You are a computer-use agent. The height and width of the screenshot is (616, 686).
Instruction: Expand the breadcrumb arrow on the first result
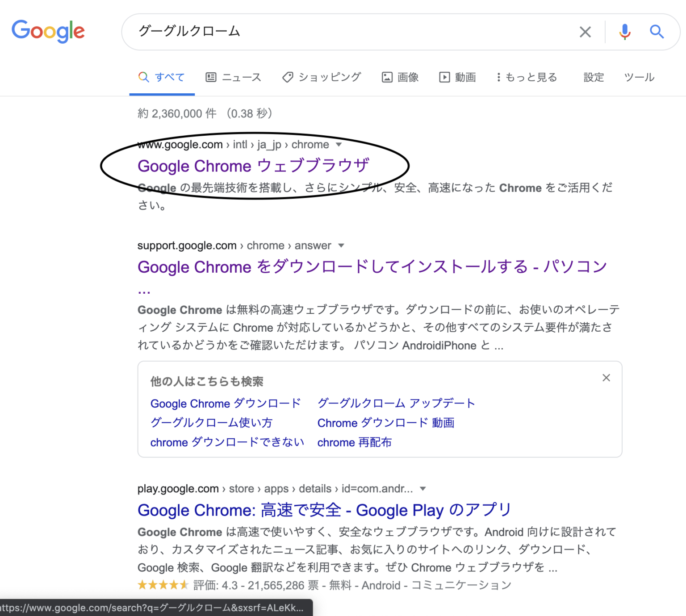point(339,145)
